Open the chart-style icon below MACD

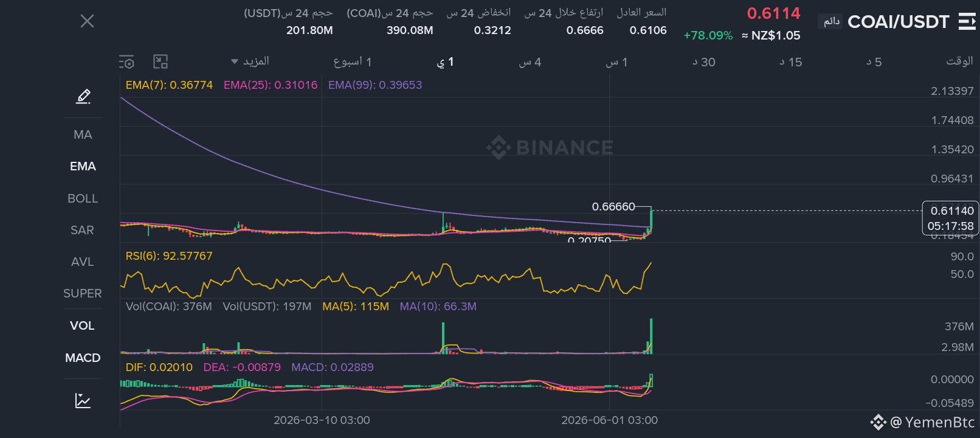[83, 400]
